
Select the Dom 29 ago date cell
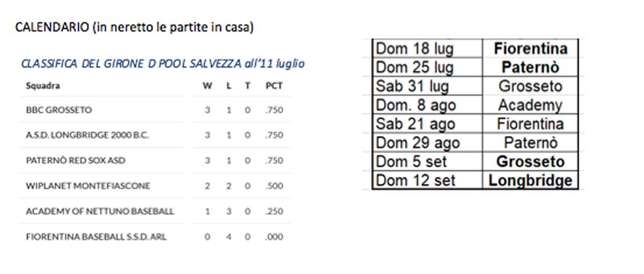[x=418, y=143]
